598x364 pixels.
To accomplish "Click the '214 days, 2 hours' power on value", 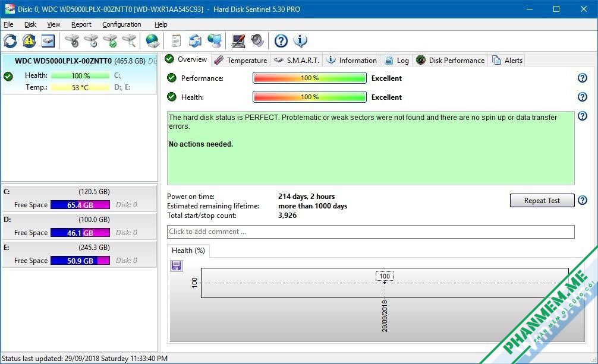I will point(306,197).
